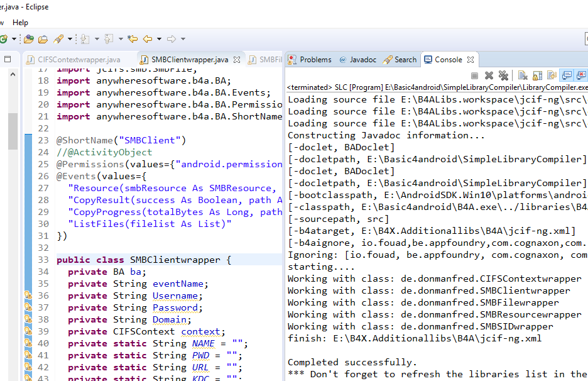Click Last Edit Location arrow icon
The image size is (588, 381).
pos(133,39)
